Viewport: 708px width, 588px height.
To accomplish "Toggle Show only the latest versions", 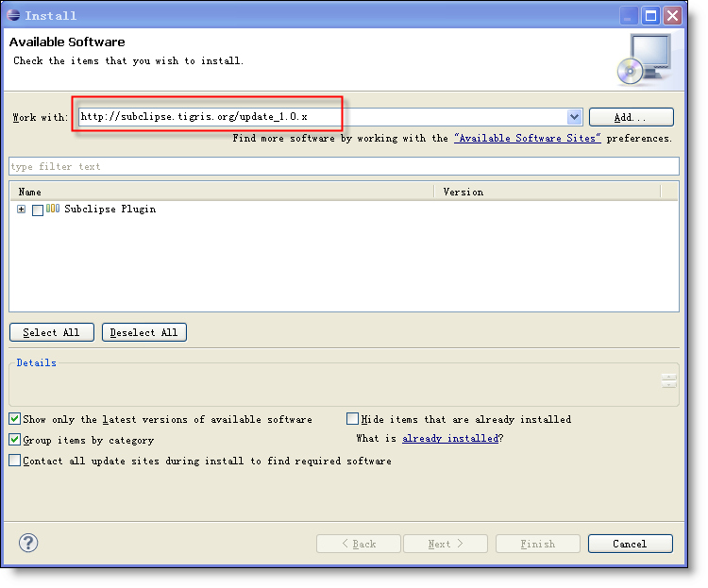I will pyautogui.click(x=14, y=419).
